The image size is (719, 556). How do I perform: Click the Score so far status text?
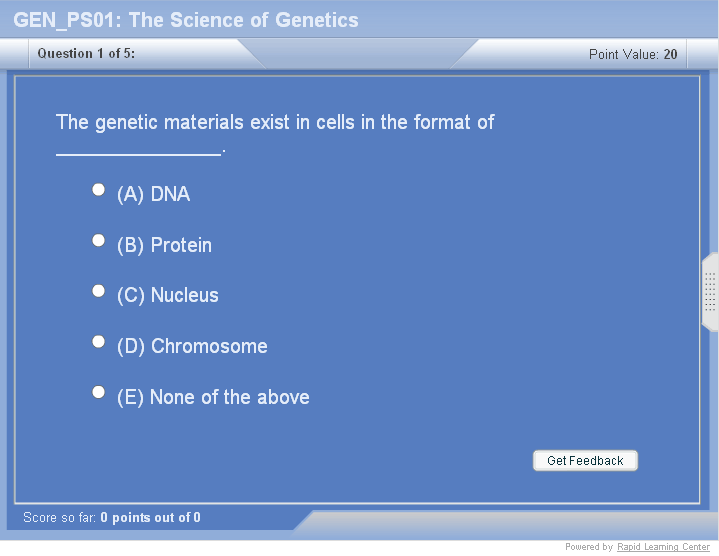click(x=111, y=517)
